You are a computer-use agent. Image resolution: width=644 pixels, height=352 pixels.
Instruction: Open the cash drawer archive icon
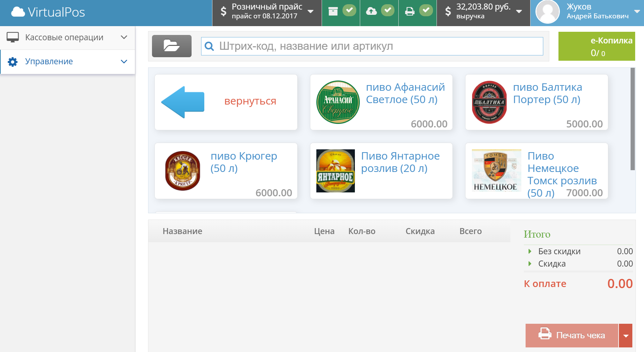[333, 11]
